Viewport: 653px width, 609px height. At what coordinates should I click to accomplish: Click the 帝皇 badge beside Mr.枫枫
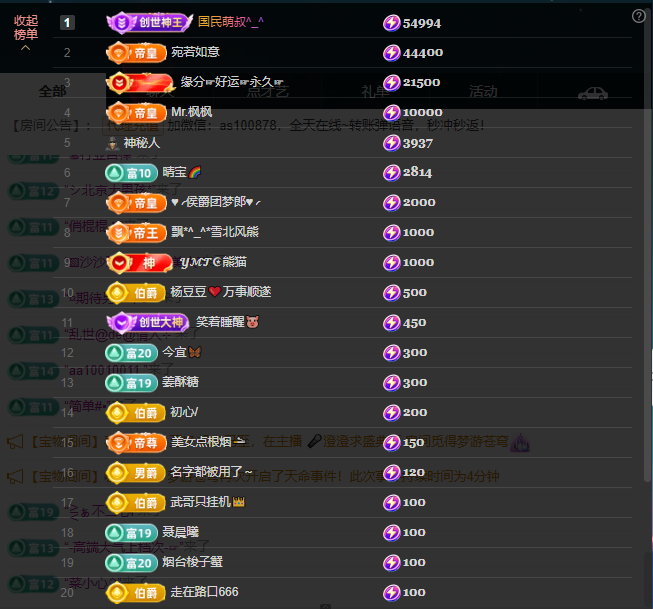tap(137, 112)
